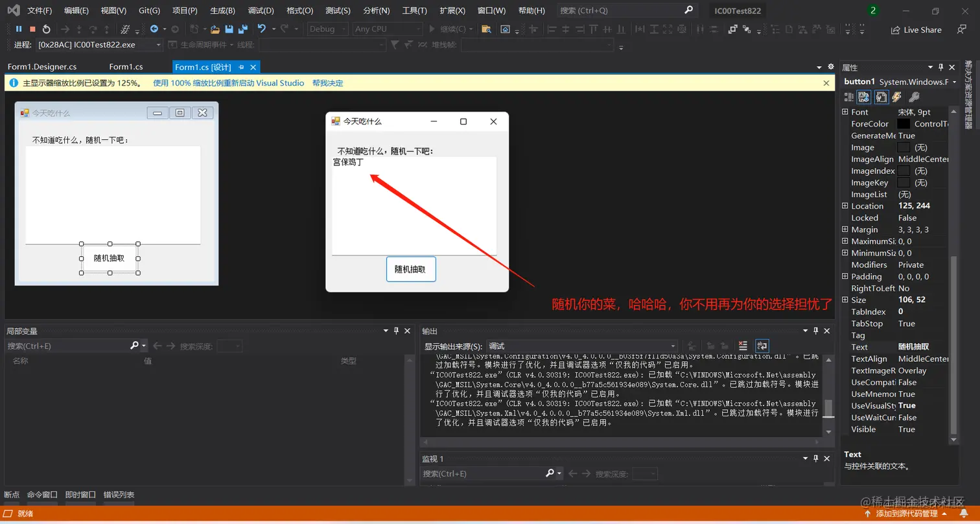Screen dimensions: 980x524
Task: Expand the Padding property
Action: [x=845, y=276]
